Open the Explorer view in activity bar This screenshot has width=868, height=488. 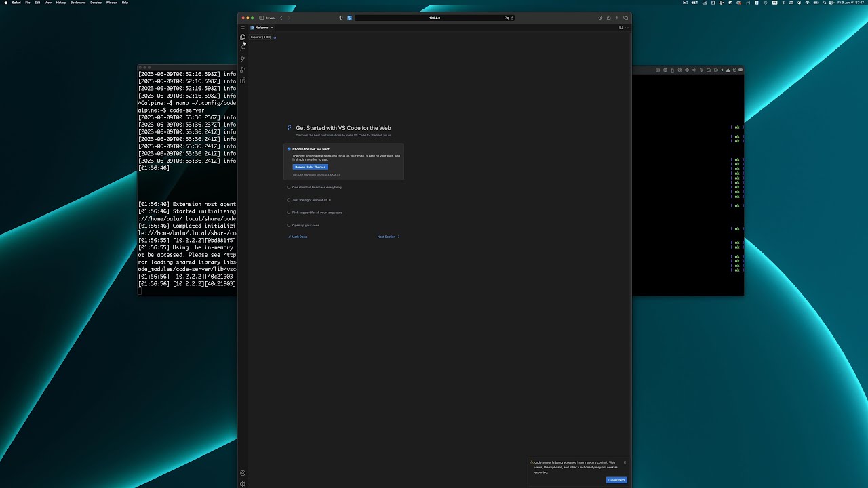coord(243,37)
